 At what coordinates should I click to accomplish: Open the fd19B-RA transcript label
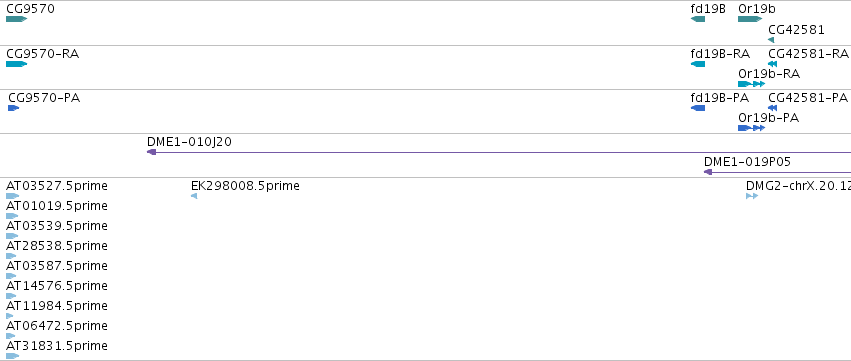pos(720,54)
